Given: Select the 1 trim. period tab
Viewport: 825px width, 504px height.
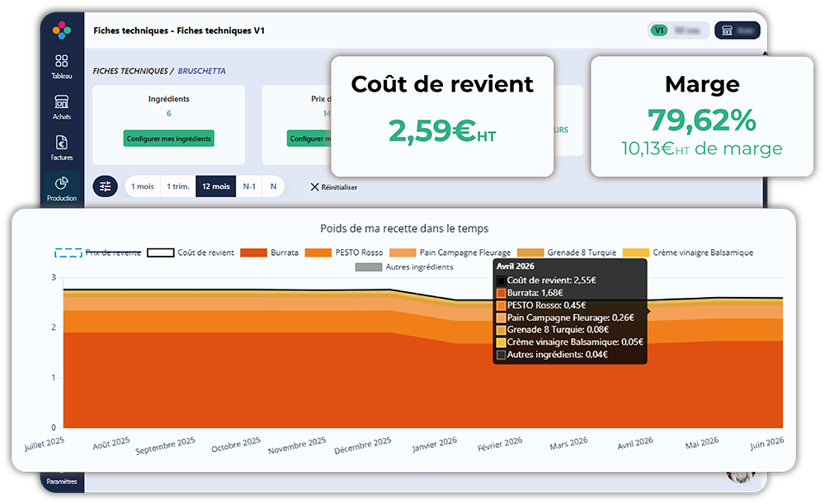Looking at the screenshot, I should coord(178,186).
